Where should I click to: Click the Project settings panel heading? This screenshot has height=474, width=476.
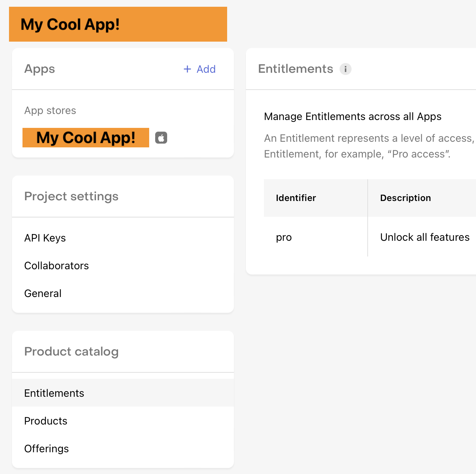71,196
